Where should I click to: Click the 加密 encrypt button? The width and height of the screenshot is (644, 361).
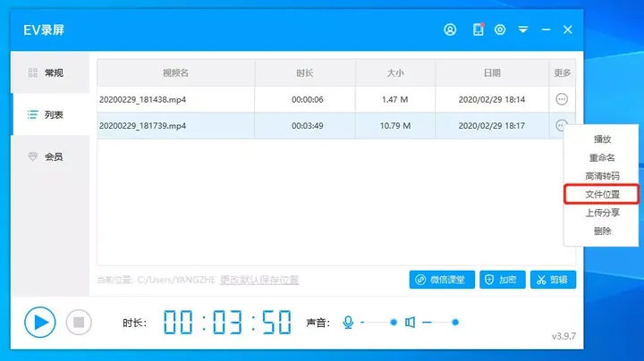click(502, 280)
